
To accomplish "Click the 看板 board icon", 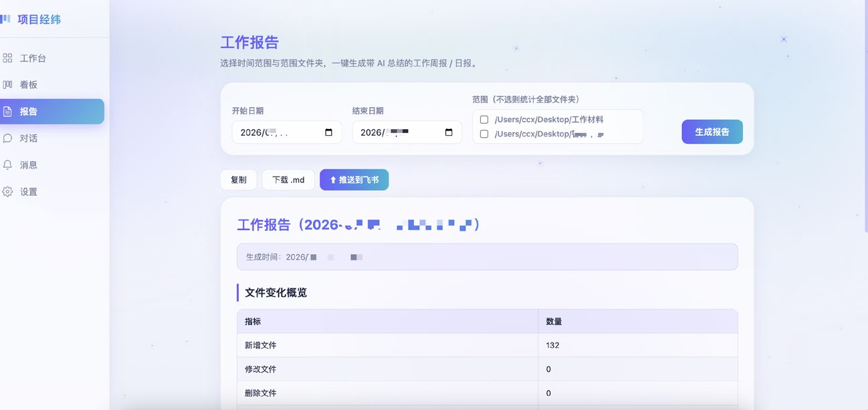I will click(7, 85).
